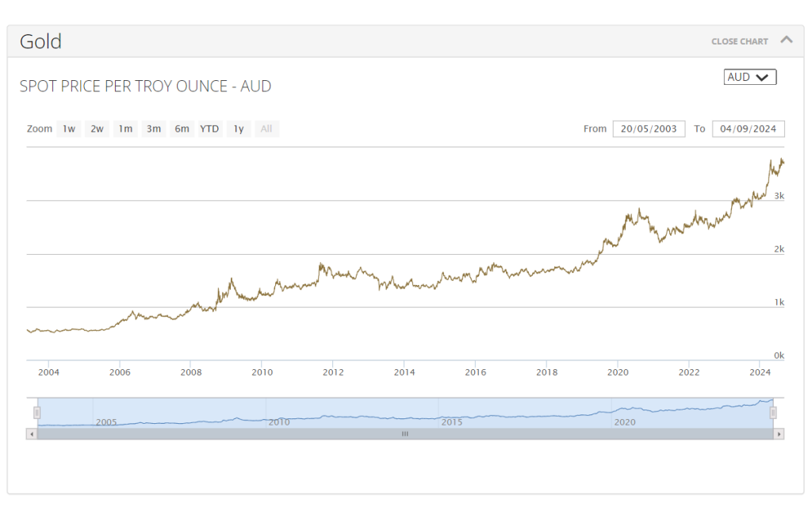Image resolution: width=812 pixels, height=508 pixels.
Task: Grab the left navigator range handle
Action: (x=36, y=413)
